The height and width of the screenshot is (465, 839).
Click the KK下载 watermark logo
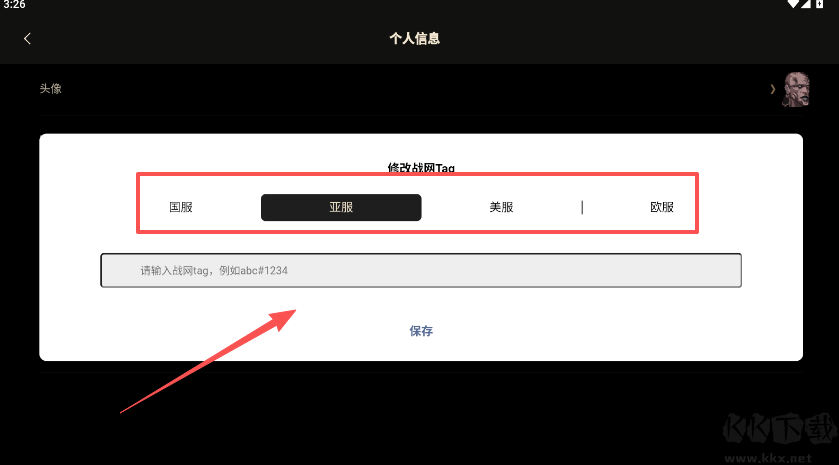pos(780,429)
